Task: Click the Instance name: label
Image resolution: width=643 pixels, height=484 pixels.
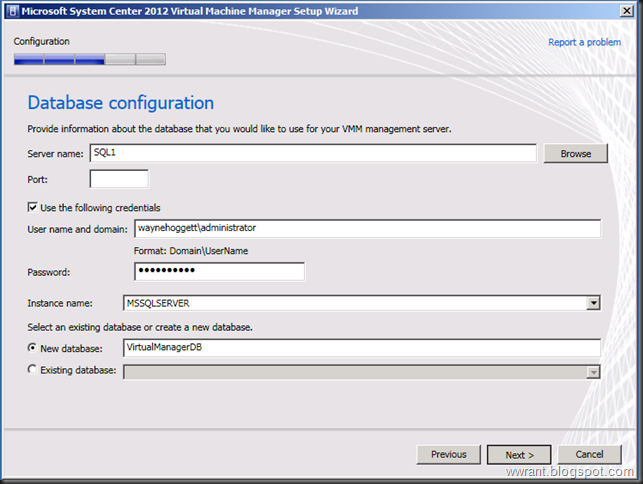Action: (x=60, y=303)
